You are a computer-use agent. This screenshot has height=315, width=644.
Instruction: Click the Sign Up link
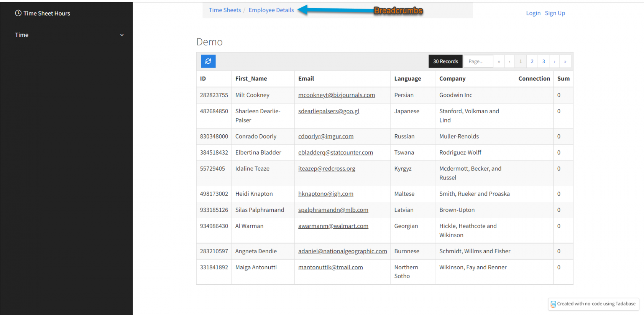click(555, 13)
